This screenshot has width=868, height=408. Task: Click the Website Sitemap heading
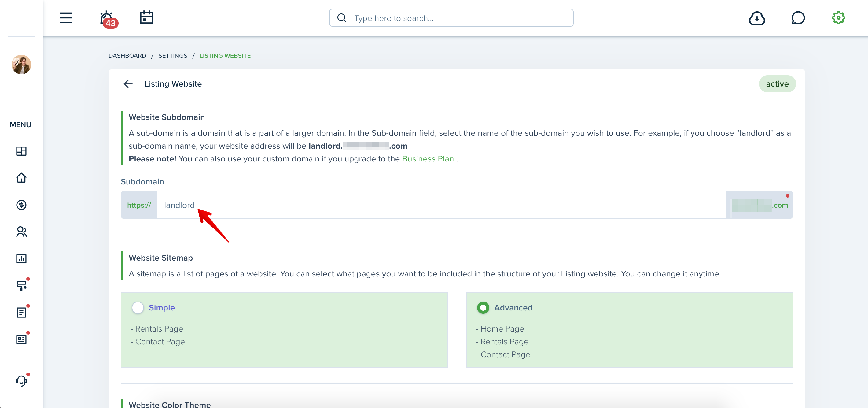point(161,258)
